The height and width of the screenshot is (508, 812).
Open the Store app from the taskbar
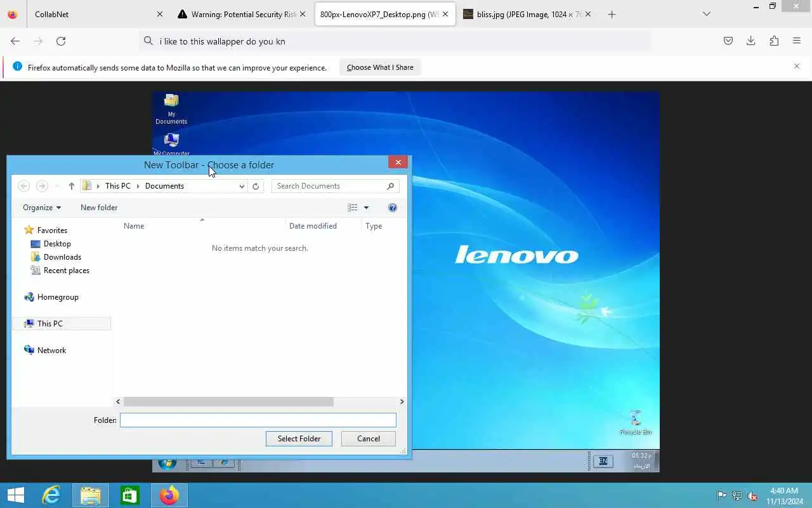pos(130,495)
